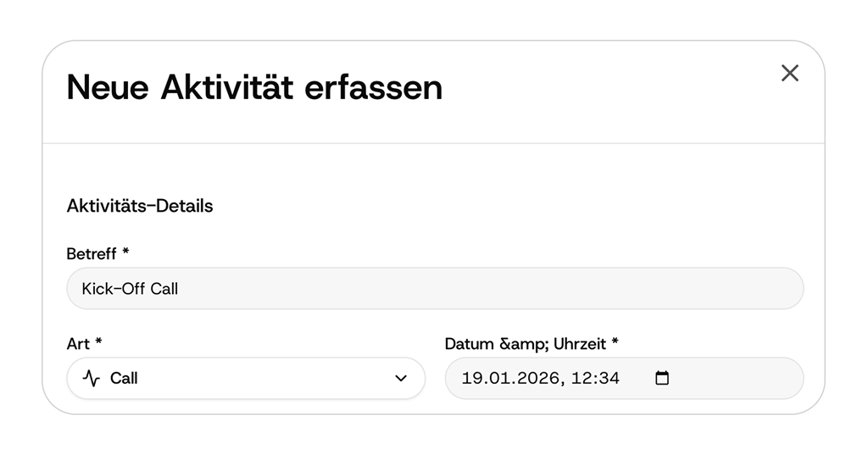Viewport: 868px width, 454px height.
Task: Click the Aktivitäts-Details section heading
Action: point(140,206)
